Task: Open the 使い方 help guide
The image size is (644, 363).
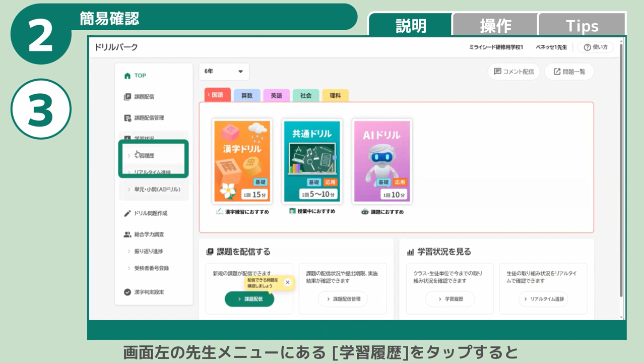Action: [x=596, y=47]
